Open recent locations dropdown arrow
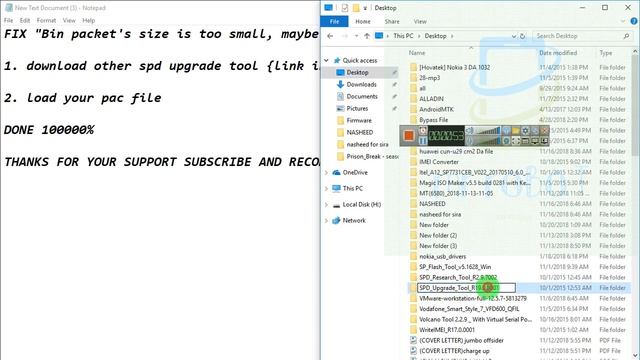 tap(356, 36)
